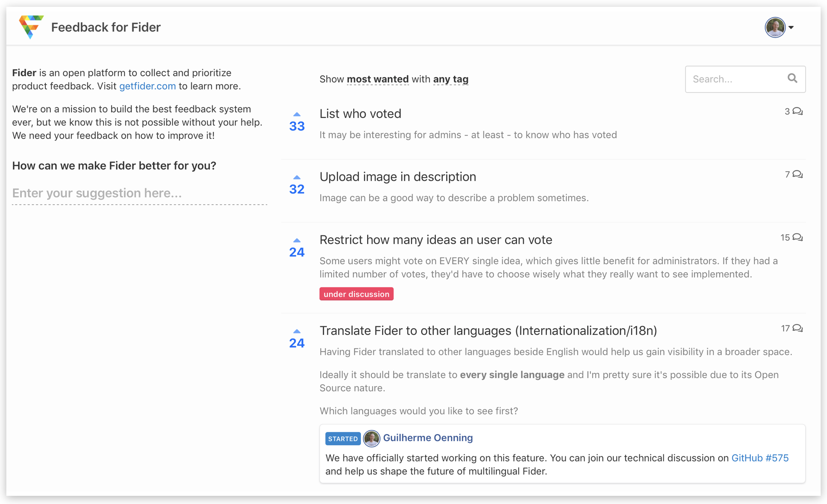This screenshot has height=504, width=827.
Task: Click comments icon on 'Upload image in description'
Action: (x=798, y=174)
